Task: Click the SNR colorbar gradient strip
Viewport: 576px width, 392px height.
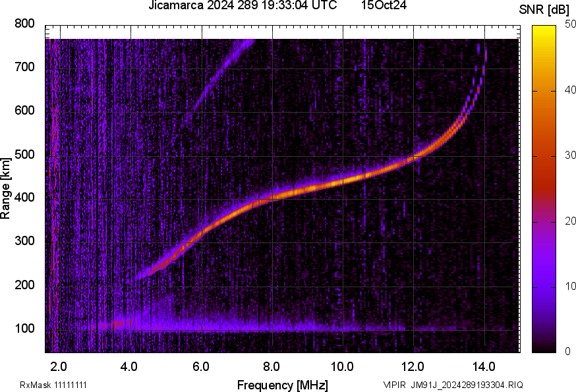Action: [544, 189]
